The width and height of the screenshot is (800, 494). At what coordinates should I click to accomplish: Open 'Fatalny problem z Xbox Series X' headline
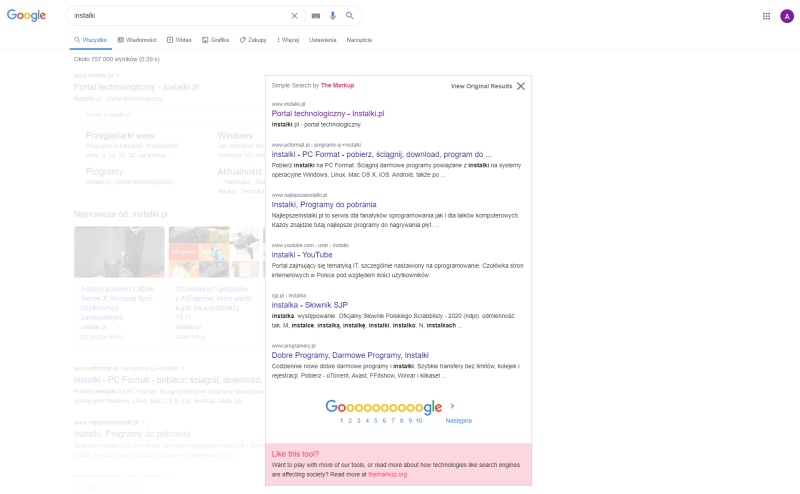pyautogui.click(x=118, y=303)
